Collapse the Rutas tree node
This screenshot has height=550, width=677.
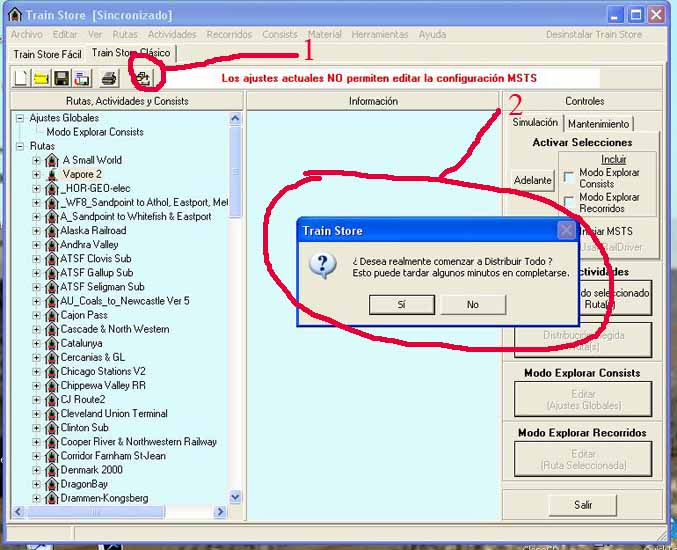[x=21, y=146]
